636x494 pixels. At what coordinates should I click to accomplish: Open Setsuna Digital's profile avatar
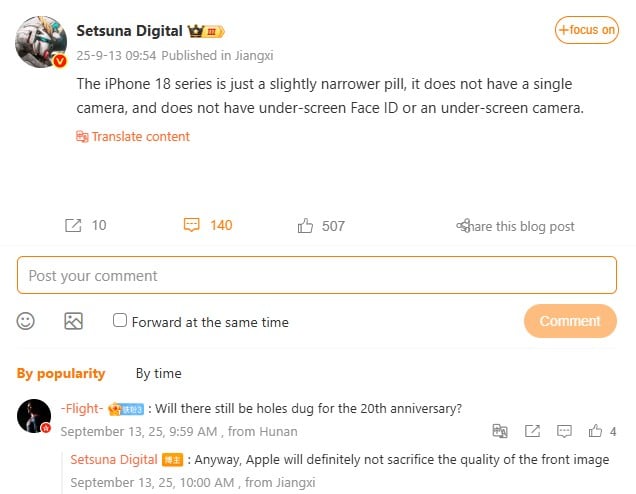click(x=41, y=42)
